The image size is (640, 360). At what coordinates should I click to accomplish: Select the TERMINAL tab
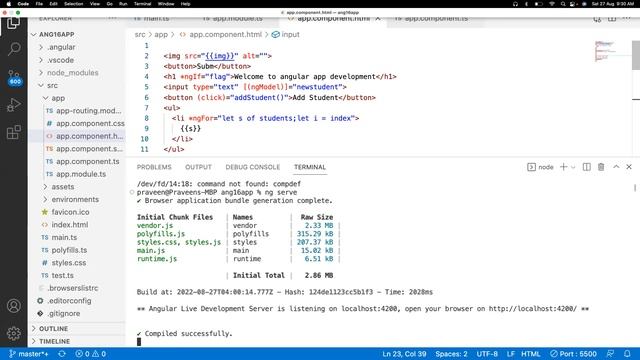tap(310, 167)
